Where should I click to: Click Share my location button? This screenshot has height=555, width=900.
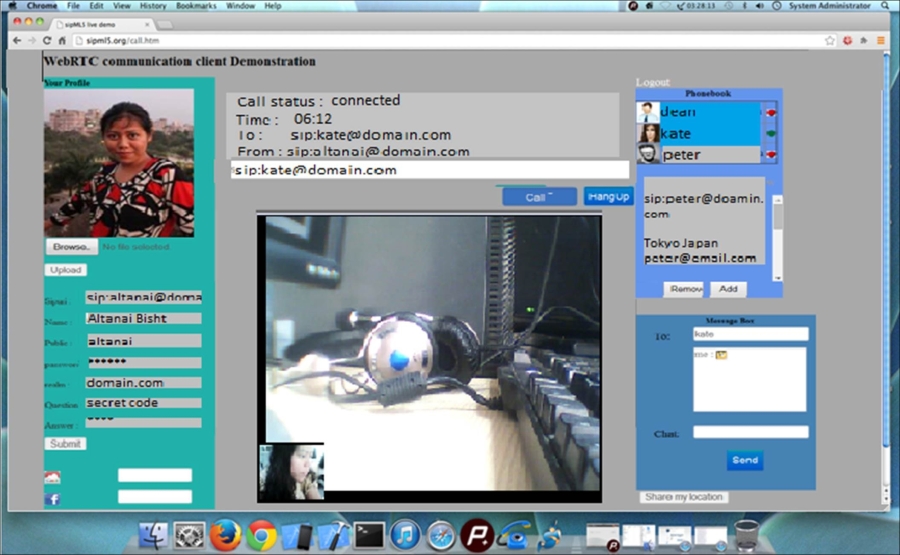[x=684, y=497]
